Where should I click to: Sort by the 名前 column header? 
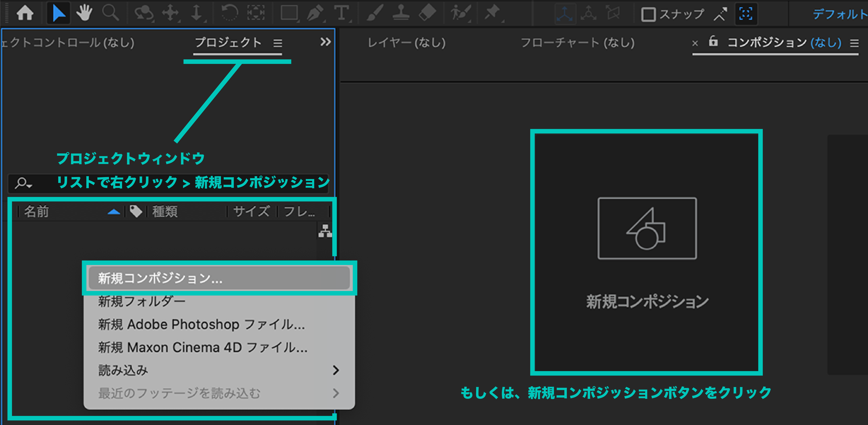point(37,212)
